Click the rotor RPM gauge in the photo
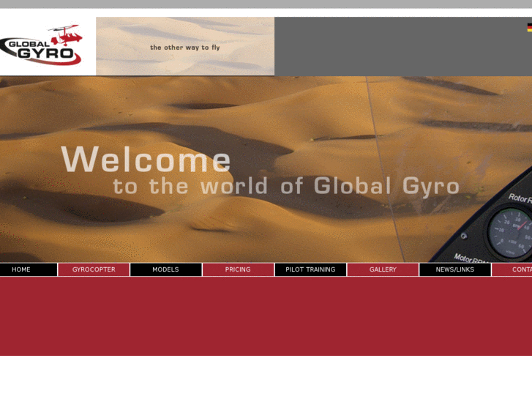 click(511, 231)
